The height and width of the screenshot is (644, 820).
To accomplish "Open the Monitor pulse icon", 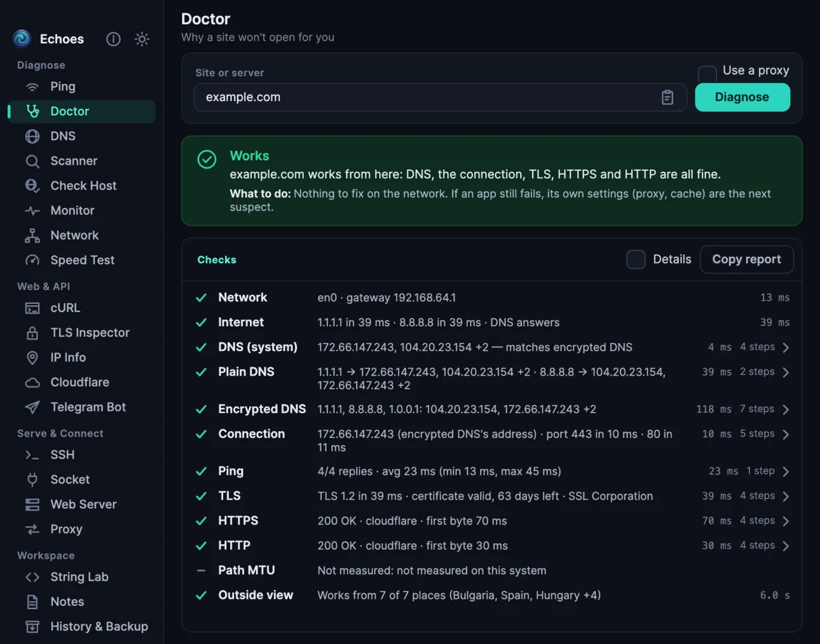I will pyautogui.click(x=32, y=210).
